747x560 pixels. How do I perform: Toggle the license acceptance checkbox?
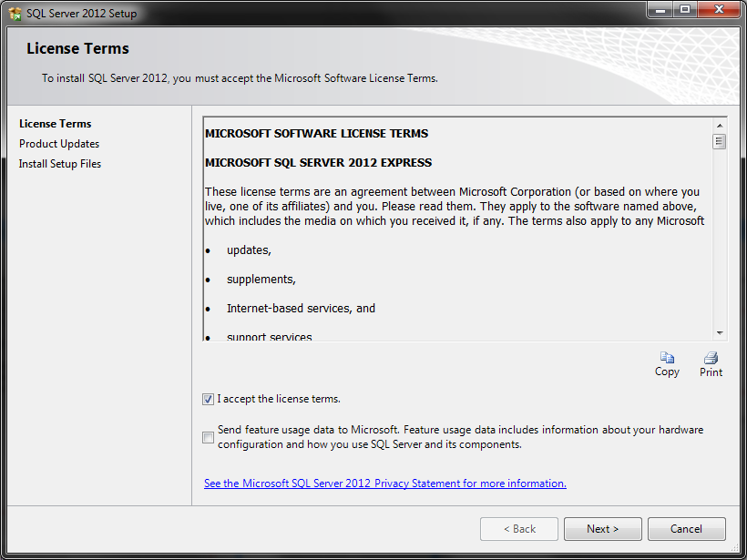coord(208,399)
